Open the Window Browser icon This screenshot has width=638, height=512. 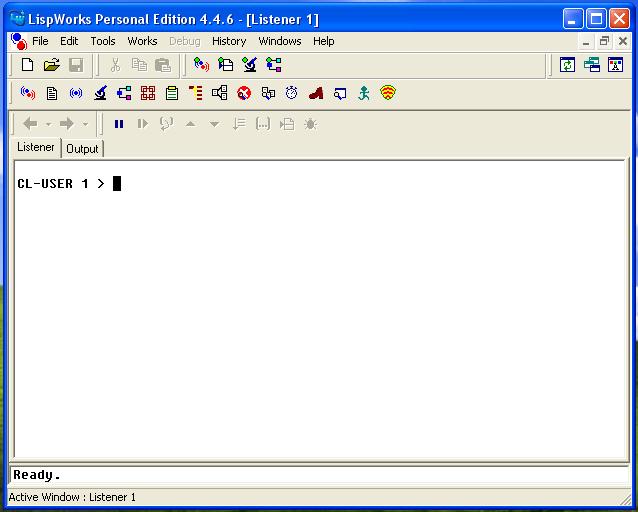pos(340,94)
